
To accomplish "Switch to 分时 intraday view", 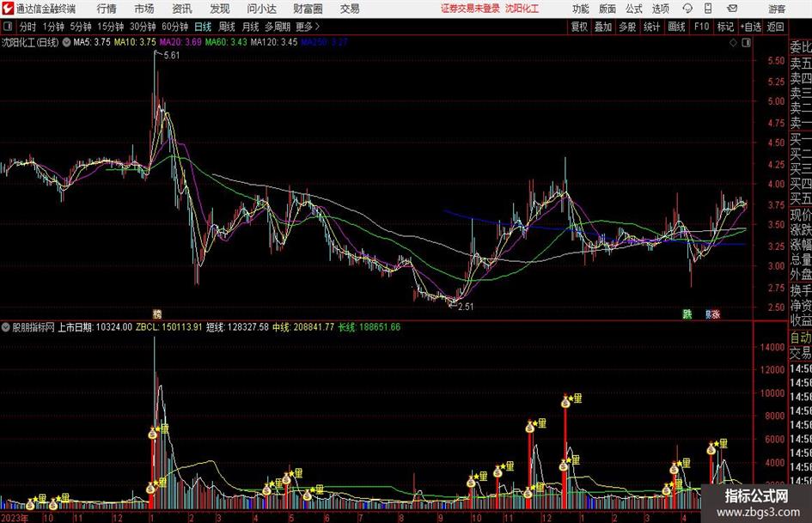I will point(27,27).
